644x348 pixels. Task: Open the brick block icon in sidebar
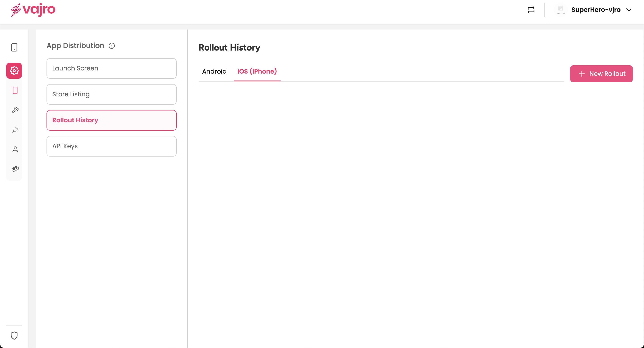coord(15,169)
